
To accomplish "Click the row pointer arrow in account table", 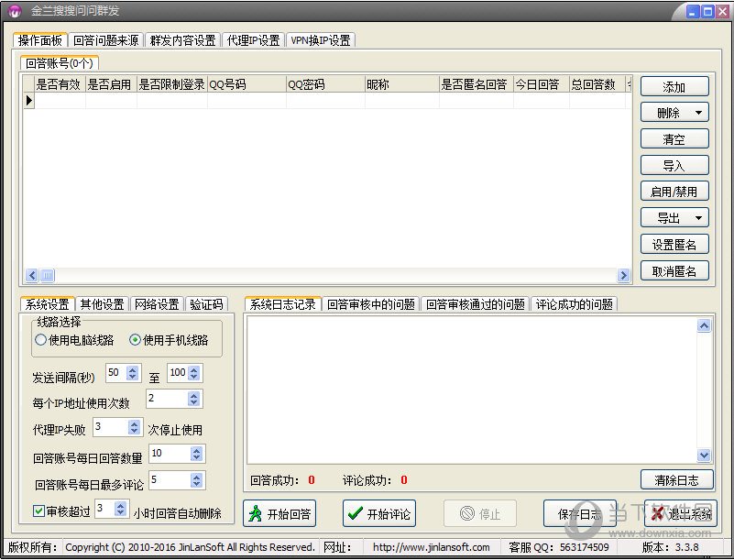I will click(29, 100).
